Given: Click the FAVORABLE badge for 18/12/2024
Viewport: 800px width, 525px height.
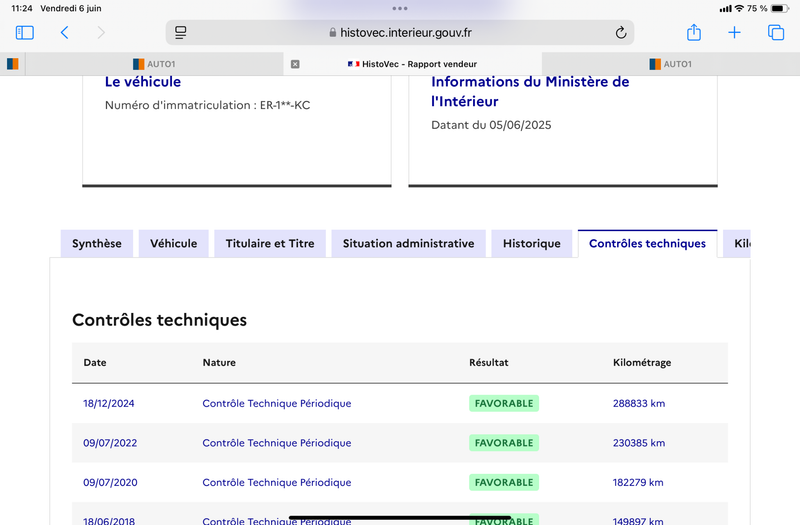Looking at the screenshot, I should tap(504, 403).
